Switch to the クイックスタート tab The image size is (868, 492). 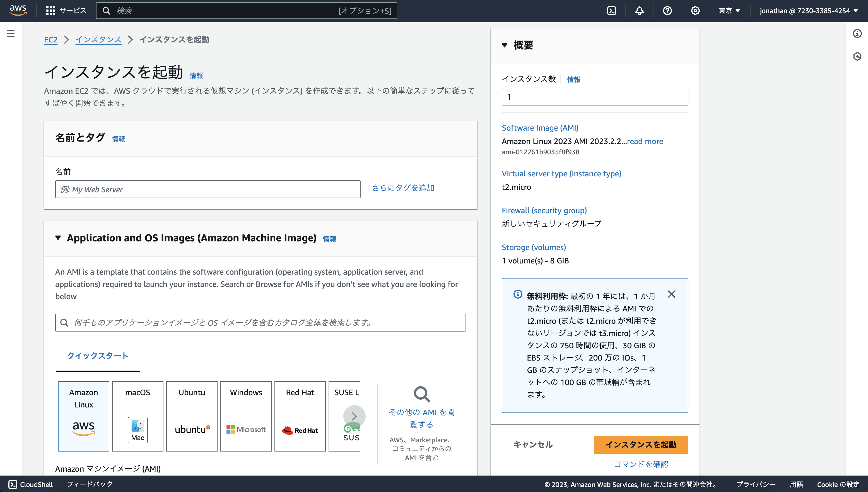coord(98,356)
